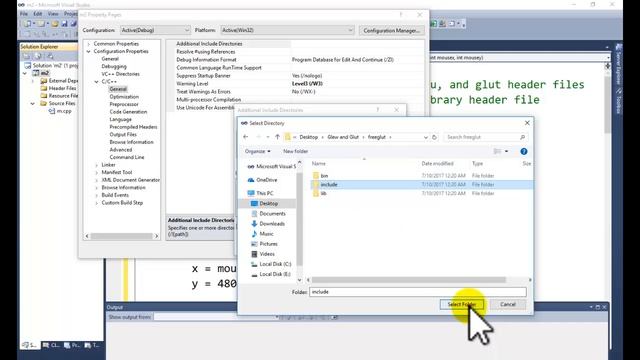Viewport: 640px width, 360px height.
Task: Select Music in navigation pane
Action: click(266, 234)
